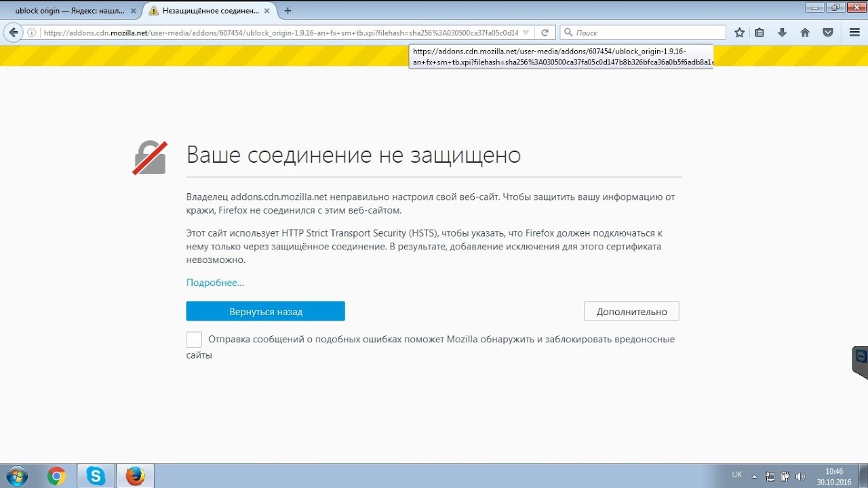Click the Ваше соединение не защищено heading

point(353,155)
